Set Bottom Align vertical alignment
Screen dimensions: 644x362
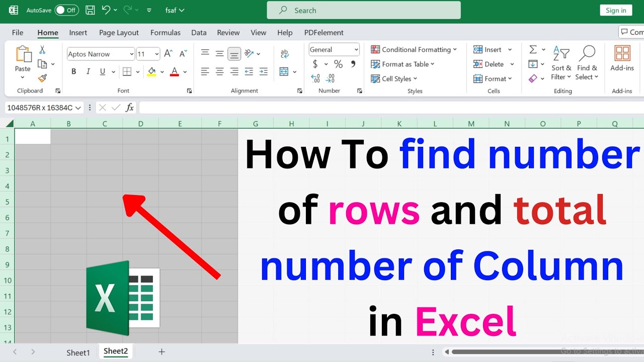(x=234, y=53)
